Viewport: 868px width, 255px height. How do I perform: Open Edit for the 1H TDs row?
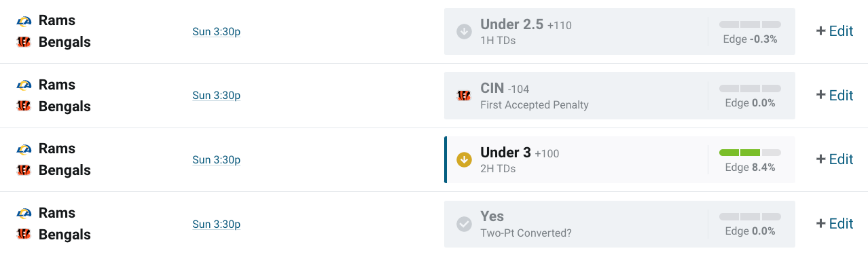tap(835, 31)
